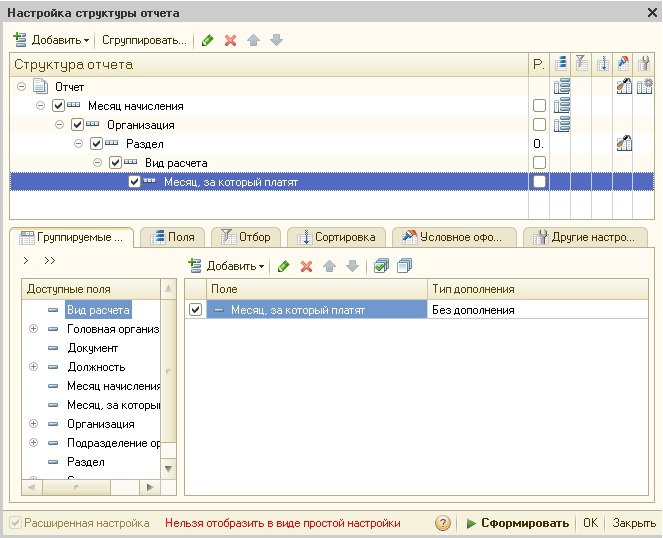Collapse the Организация node

[x=59, y=125]
